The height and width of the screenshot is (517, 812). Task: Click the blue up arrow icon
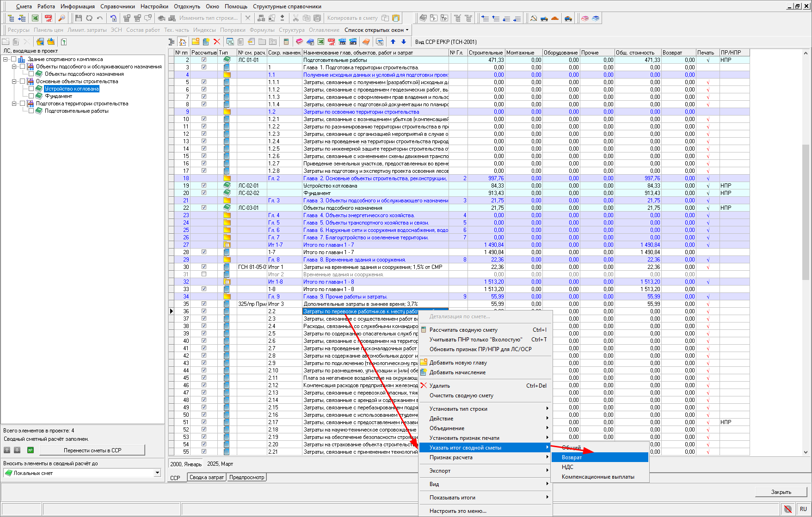pos(393,42)
